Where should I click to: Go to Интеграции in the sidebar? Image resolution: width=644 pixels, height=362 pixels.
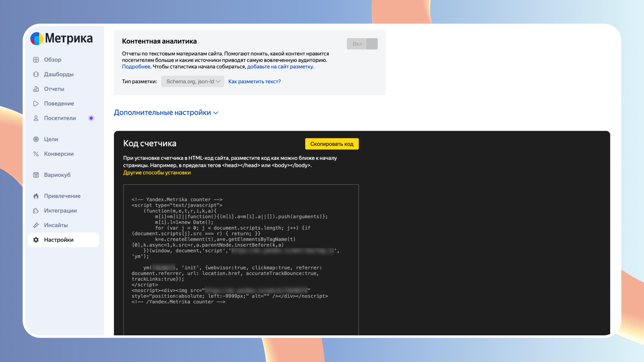click(x=63, y=210)
